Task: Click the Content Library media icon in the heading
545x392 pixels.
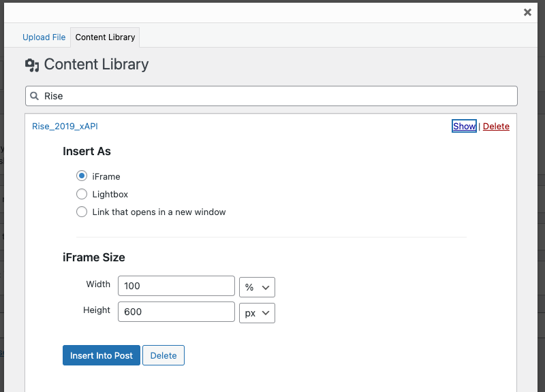Action: coord(32,65)
